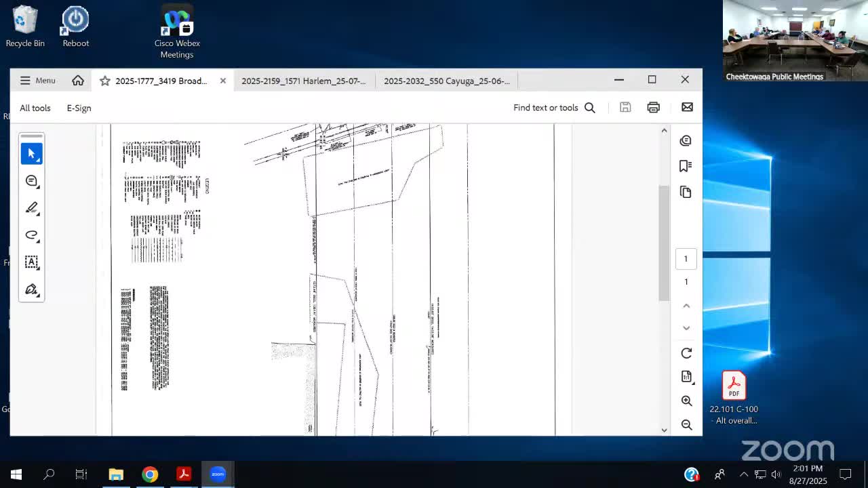Viewport: 868px width, 488px height.
Task: Go to the next page arrow
Action: [686, 328]
